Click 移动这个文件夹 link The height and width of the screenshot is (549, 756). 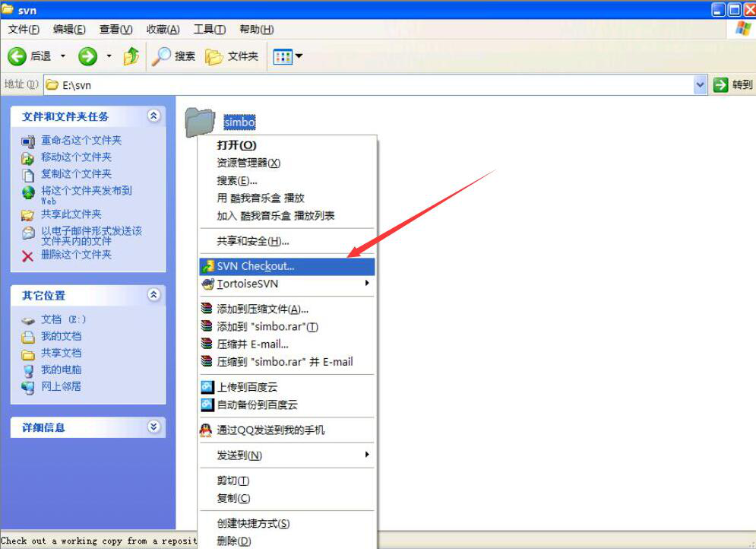76,157
